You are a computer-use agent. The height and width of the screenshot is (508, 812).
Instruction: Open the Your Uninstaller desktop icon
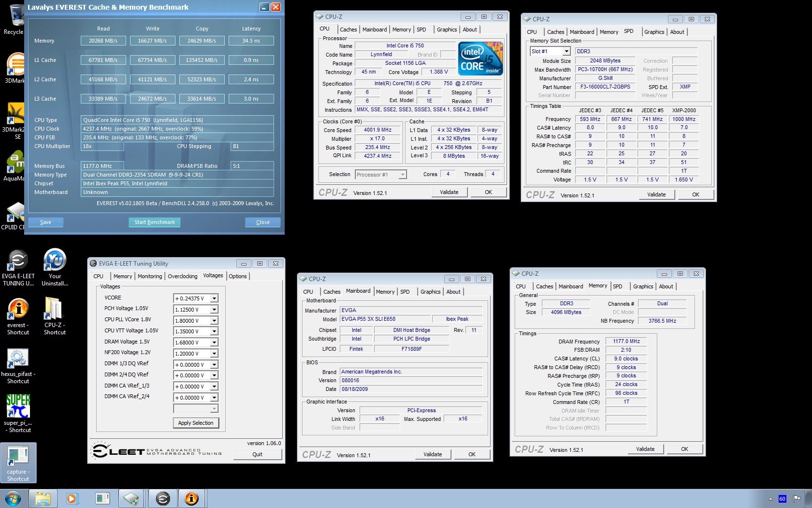pyautogui.click(x=55, y=268)
